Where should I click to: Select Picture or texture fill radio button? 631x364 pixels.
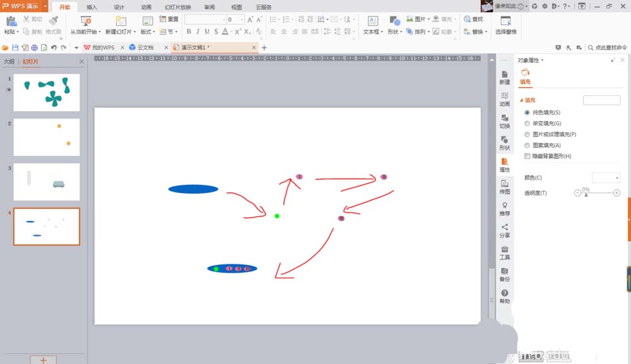527,134
